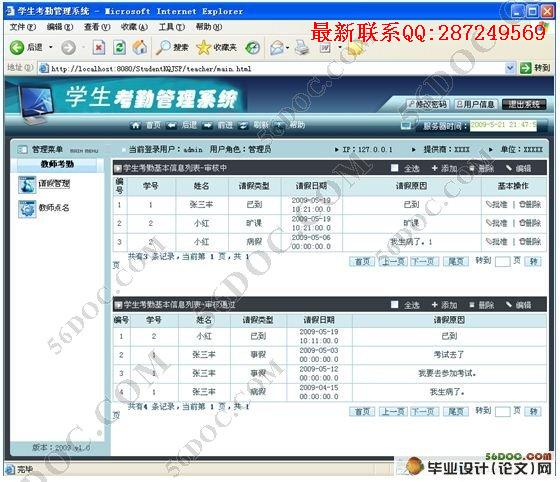Open the IE Mail envelope icon
Image resolution: width=560 pixels, height=482 pixels.
pos(277,47)
